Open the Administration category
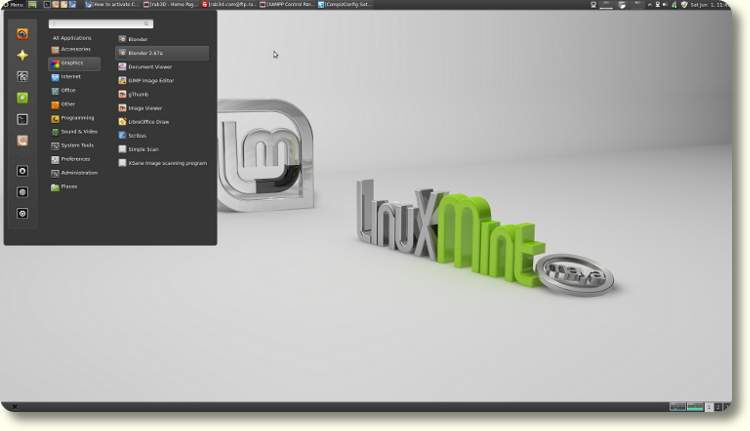750x431 pixels. [74, 173]
